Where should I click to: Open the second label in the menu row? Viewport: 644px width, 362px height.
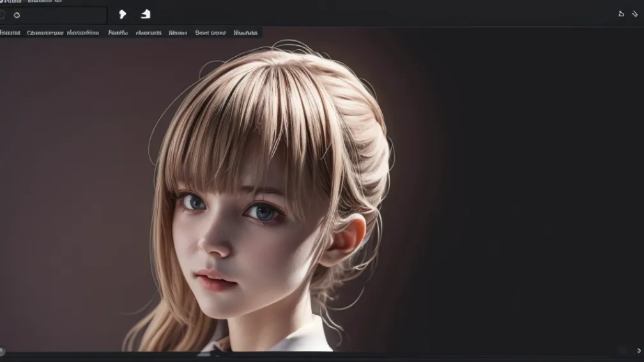(x=45, y=33)
